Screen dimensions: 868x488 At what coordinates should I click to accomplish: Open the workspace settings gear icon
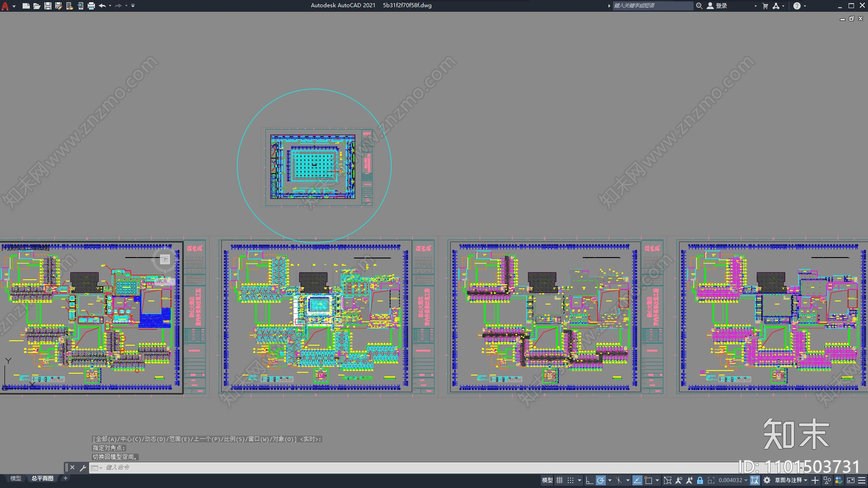(x=767, y=480)
